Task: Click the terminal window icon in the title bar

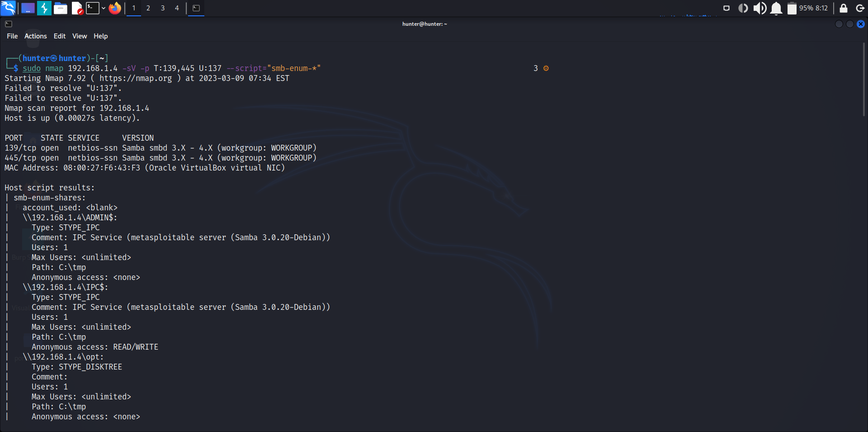Action: pyautogui.click(x=9, y=24)
